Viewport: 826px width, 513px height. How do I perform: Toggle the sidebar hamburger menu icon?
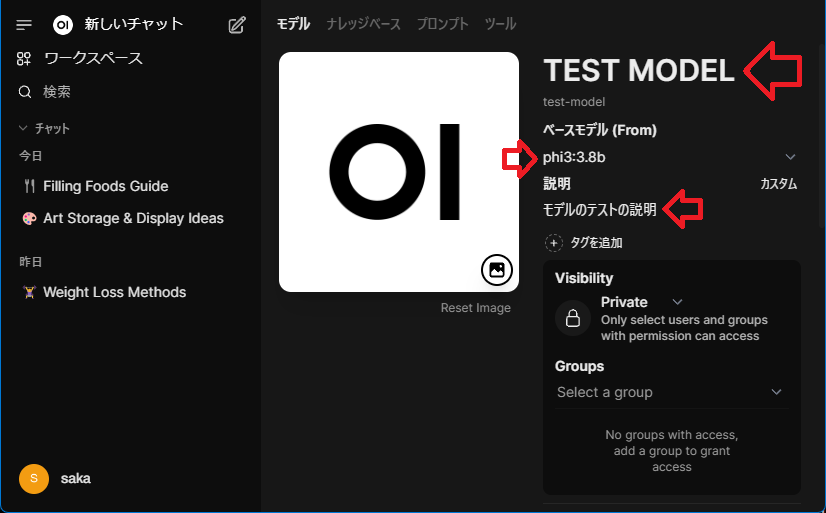(x=24, y=25)
